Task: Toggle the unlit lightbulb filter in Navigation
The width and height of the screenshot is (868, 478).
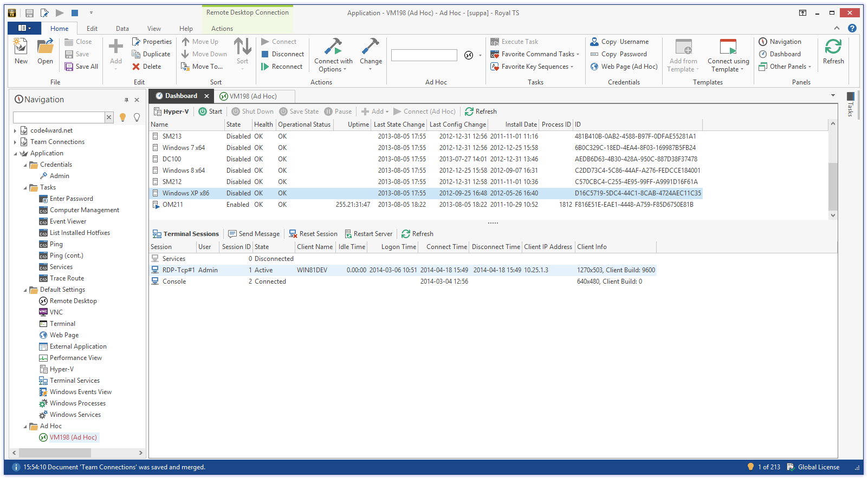Action: point(137,117)
